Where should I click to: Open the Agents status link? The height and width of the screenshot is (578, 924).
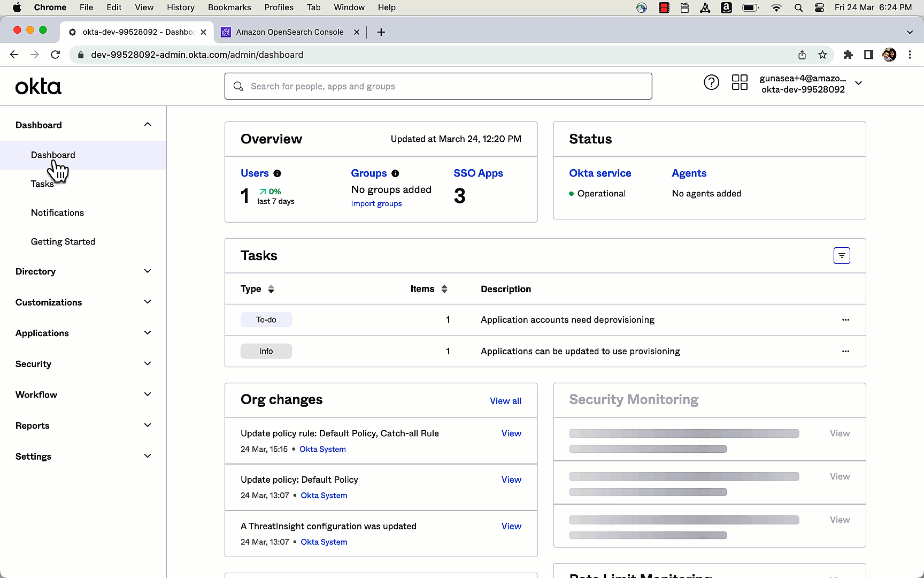tap(689, 173)
